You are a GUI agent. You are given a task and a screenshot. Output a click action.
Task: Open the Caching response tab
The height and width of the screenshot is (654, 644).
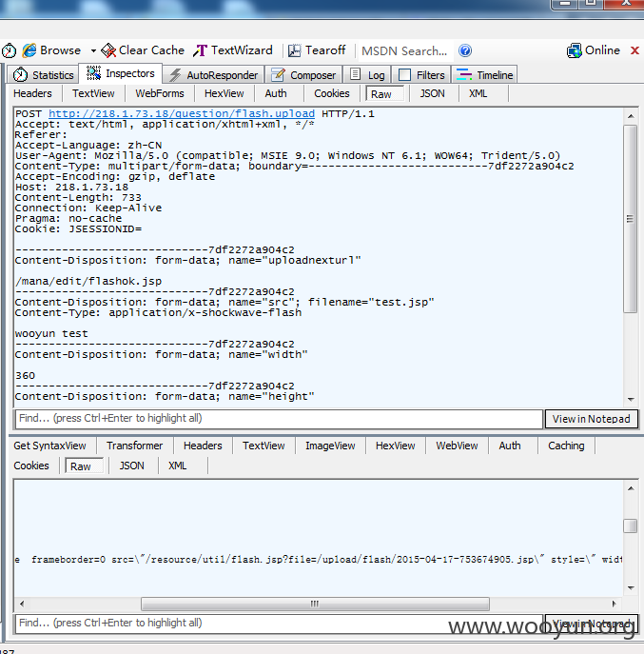coord(566,446)
